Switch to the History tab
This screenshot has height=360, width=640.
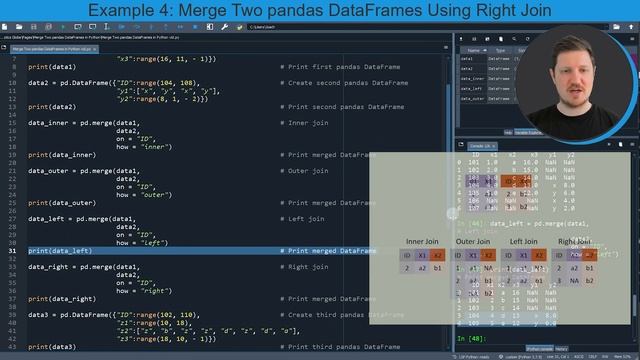(562, 349)
